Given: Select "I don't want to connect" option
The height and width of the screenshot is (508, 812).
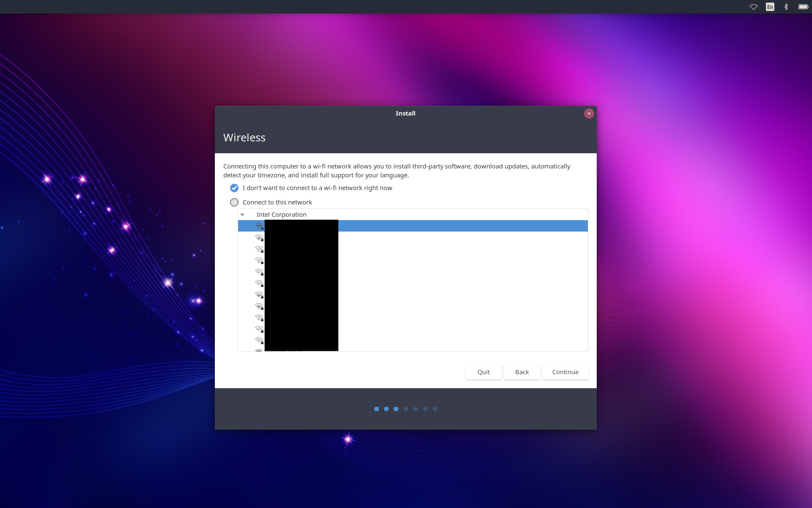Looking at the screenshot, I should (234, 188).
